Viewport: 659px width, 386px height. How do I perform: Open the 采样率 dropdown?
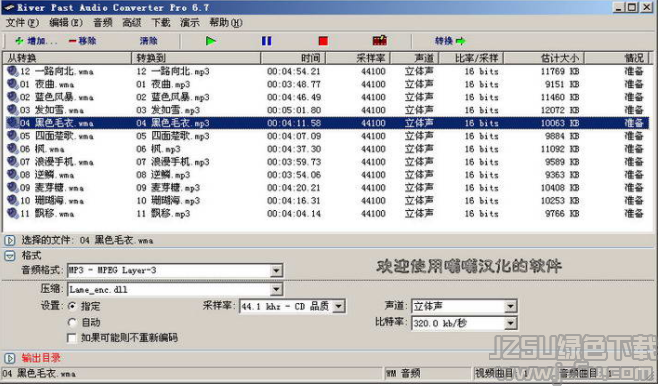point(338,306)
